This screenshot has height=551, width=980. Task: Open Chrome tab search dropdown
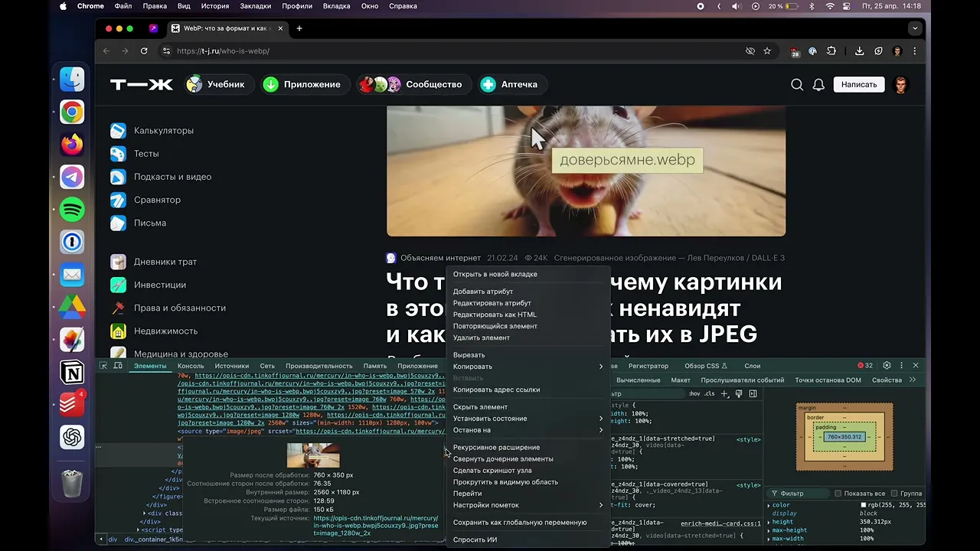point(914,28)
